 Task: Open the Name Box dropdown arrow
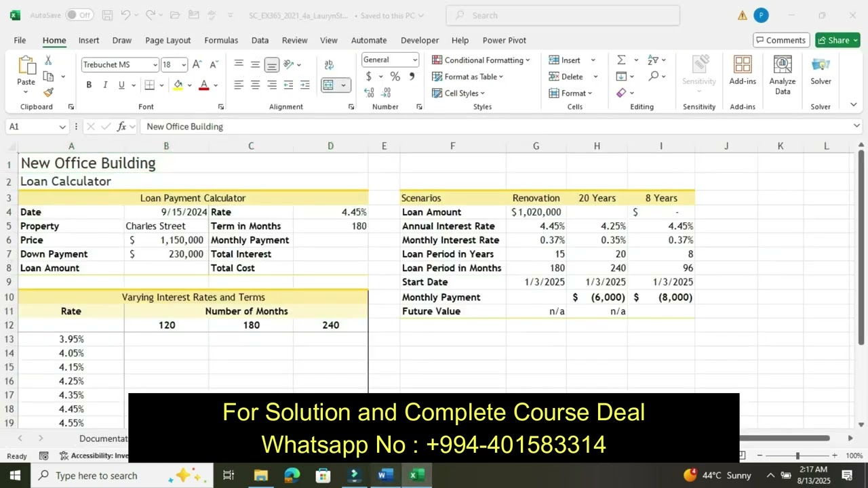click(62, 127)
